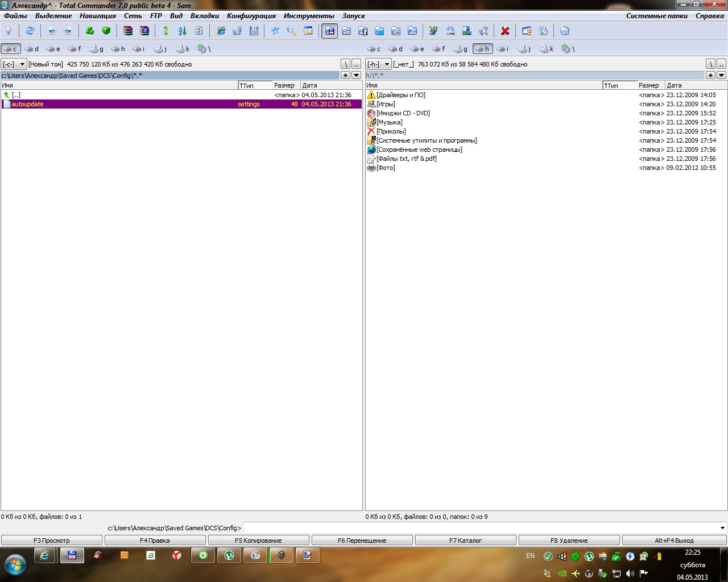This screenshot has width=728, height=582.
Task: Open the Выделение menu
Action: (53, 16)
